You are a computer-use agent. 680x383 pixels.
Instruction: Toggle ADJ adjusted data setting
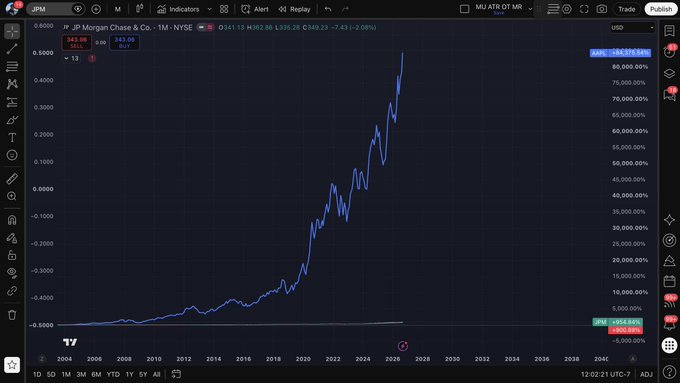coord(646,374)
